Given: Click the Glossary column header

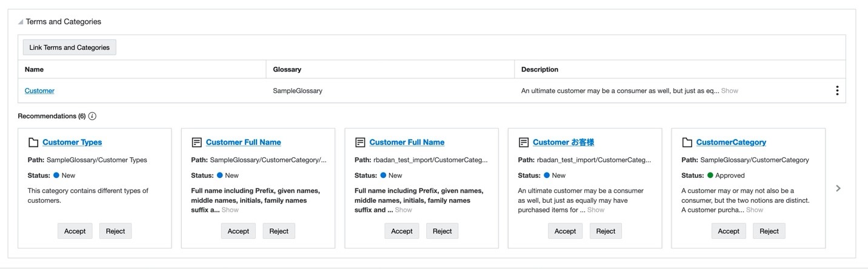Looking at the screenshot, I should click(287, 69).
